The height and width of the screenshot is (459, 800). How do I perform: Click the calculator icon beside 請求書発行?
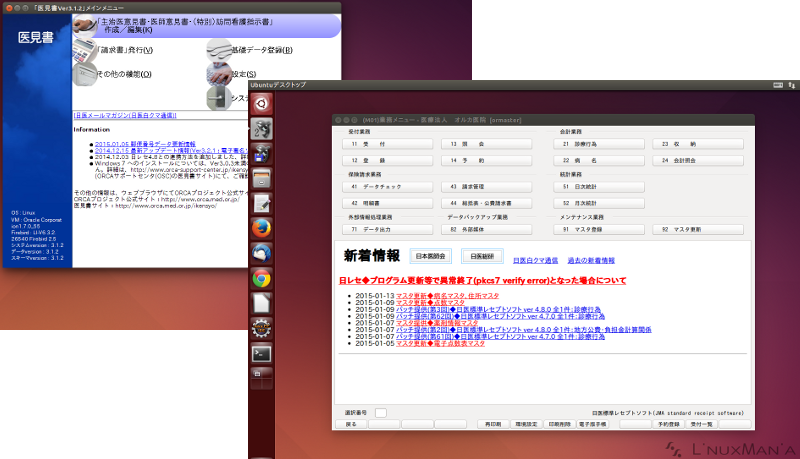click(84, 49)
